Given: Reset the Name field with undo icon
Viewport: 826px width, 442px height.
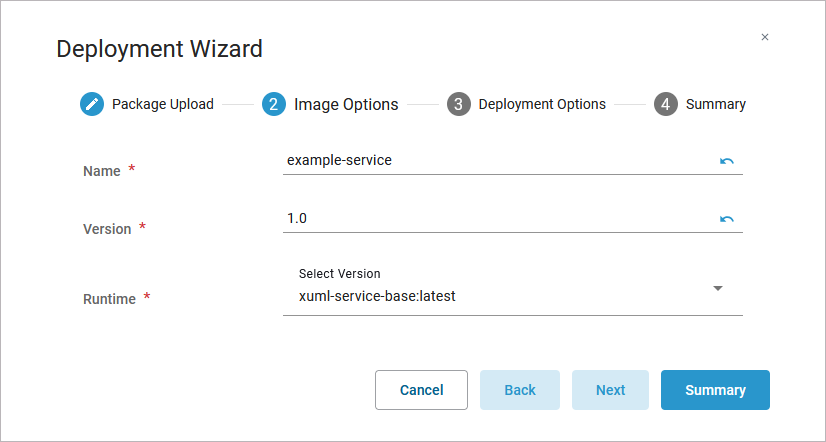Looking at the screenshot, I should (x=727, y=161).
